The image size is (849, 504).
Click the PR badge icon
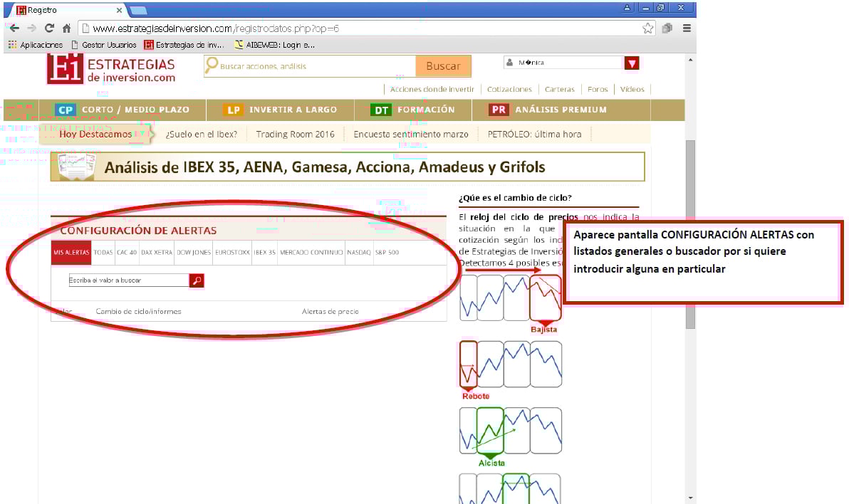[x=499, y=110]
